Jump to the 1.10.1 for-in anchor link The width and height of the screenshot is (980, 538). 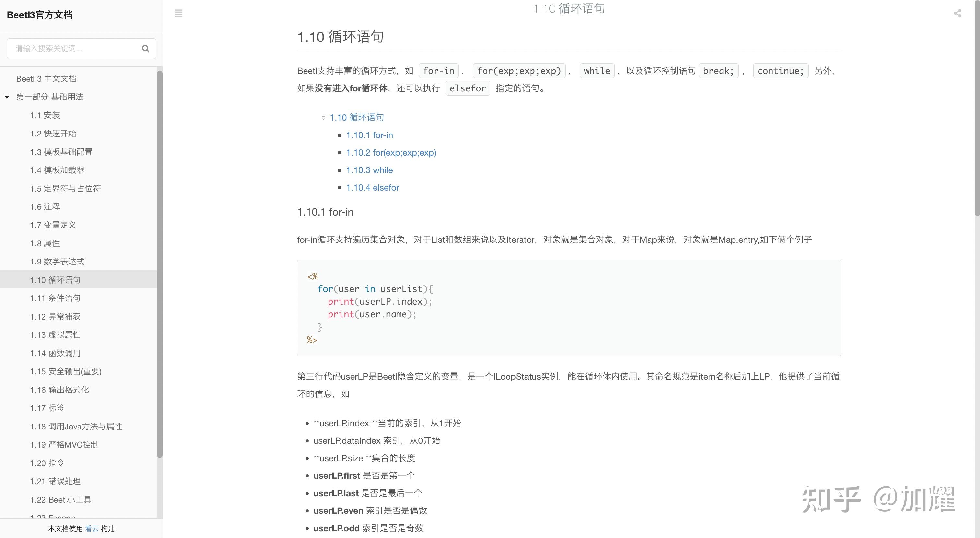coord(369,135)
